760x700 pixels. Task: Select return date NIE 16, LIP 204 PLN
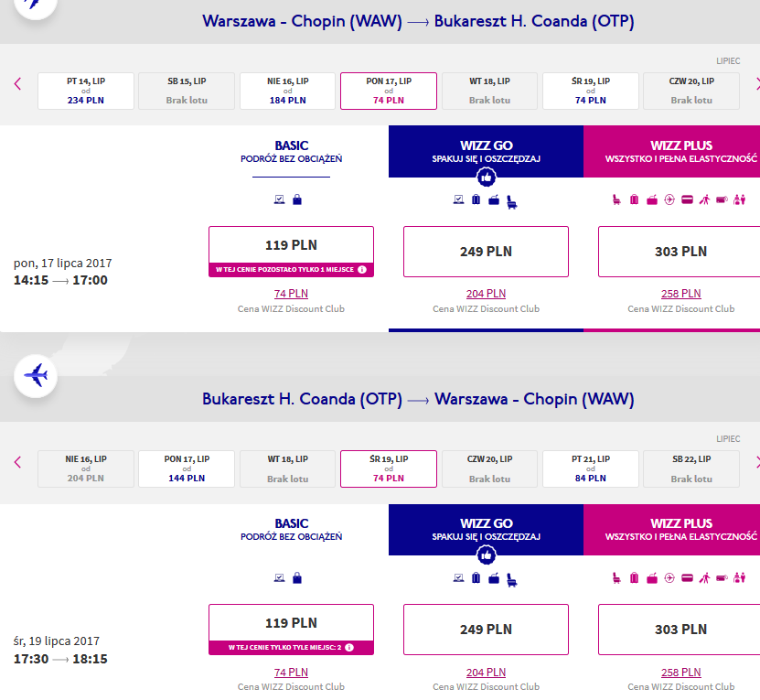pos(86,468)
